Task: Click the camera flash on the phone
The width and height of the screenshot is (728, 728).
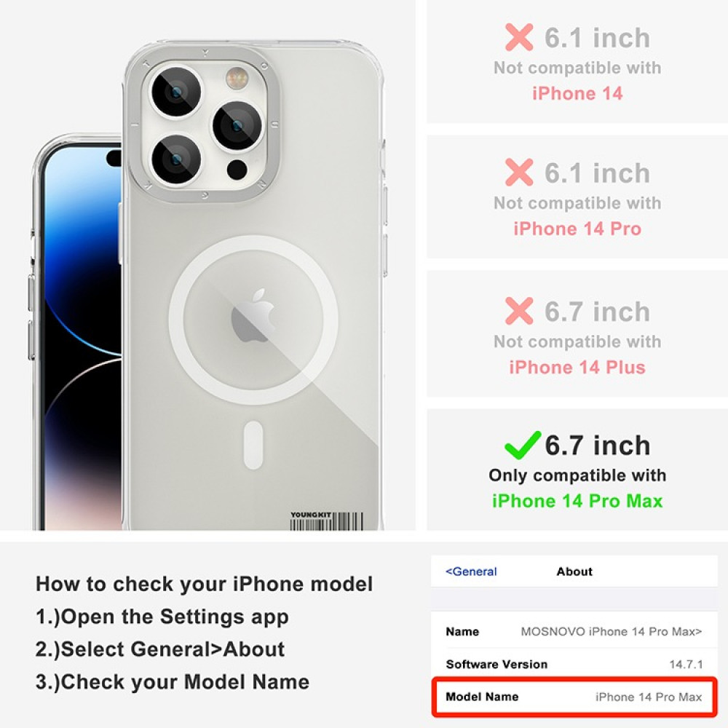Action: pos(238,79)
